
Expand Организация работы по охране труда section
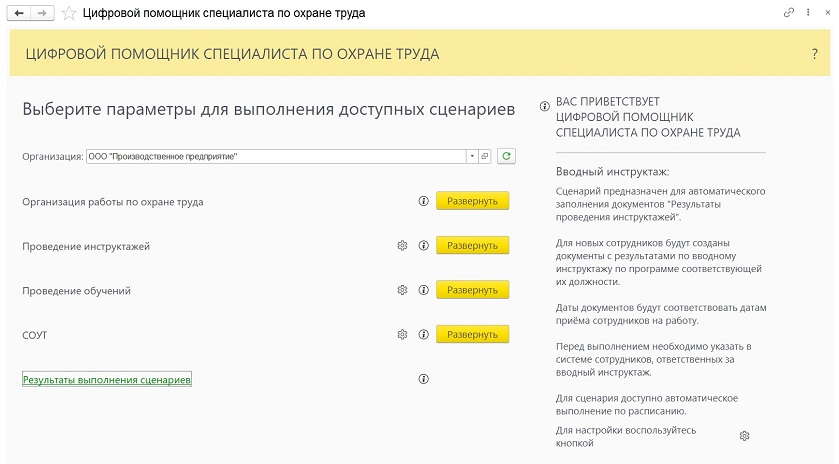pos(472,201)
